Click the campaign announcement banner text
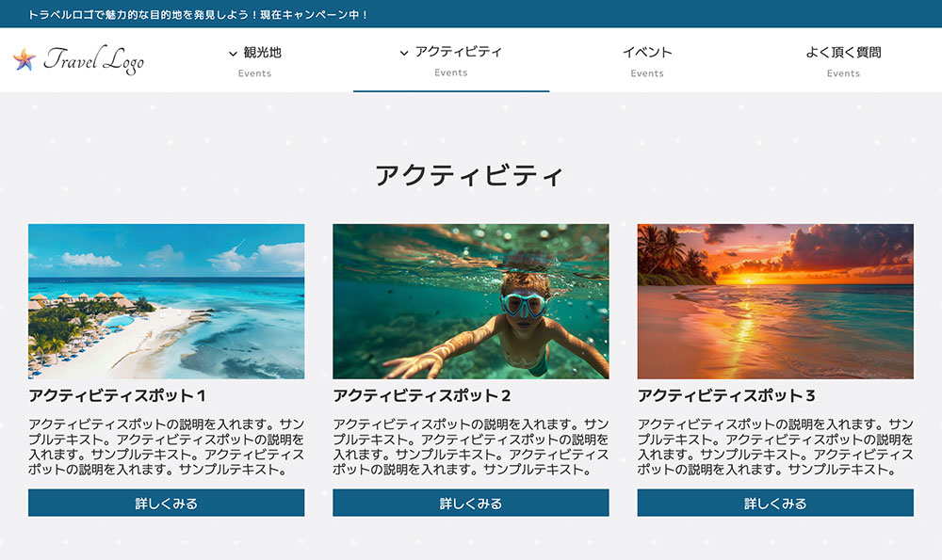Image resolution: width=942 pixels, height=560 pixels. click(199, 14)
